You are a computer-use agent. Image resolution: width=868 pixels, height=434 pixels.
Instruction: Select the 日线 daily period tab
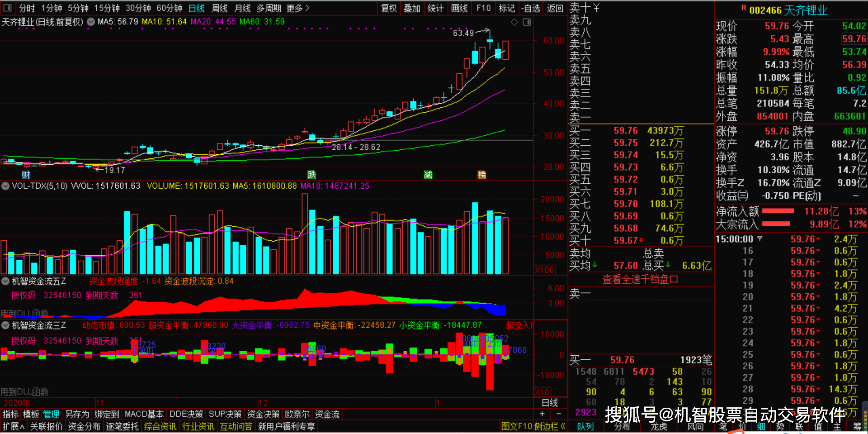click(x=196, y=8)
